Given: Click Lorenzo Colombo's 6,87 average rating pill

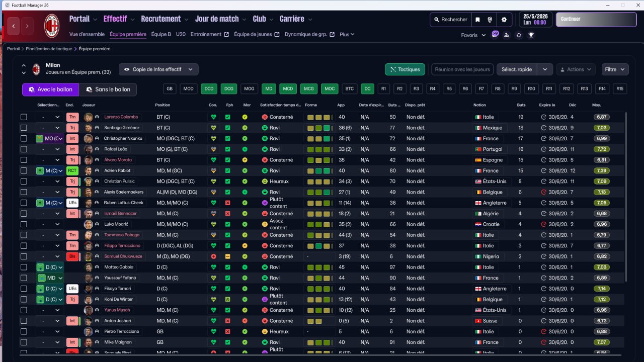Looking at the screenshot, I should [602, 117].
